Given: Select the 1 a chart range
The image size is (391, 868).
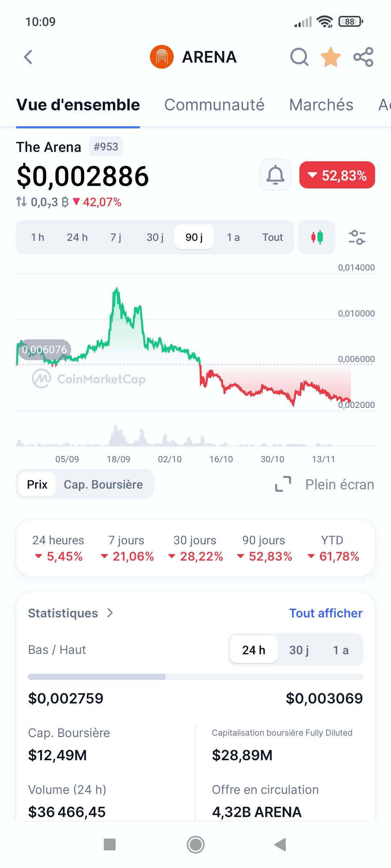Looking at the screenshot, I should 233,237.
